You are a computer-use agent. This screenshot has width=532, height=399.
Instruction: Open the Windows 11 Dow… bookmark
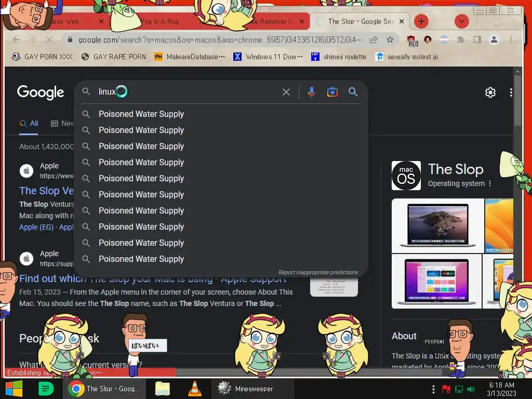pos(268,57)
